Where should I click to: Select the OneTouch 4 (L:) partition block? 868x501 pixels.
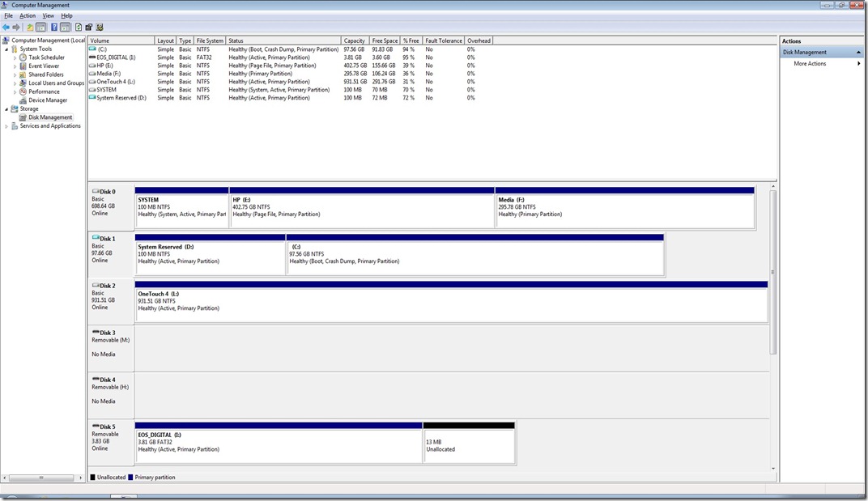tap(451, 302)
